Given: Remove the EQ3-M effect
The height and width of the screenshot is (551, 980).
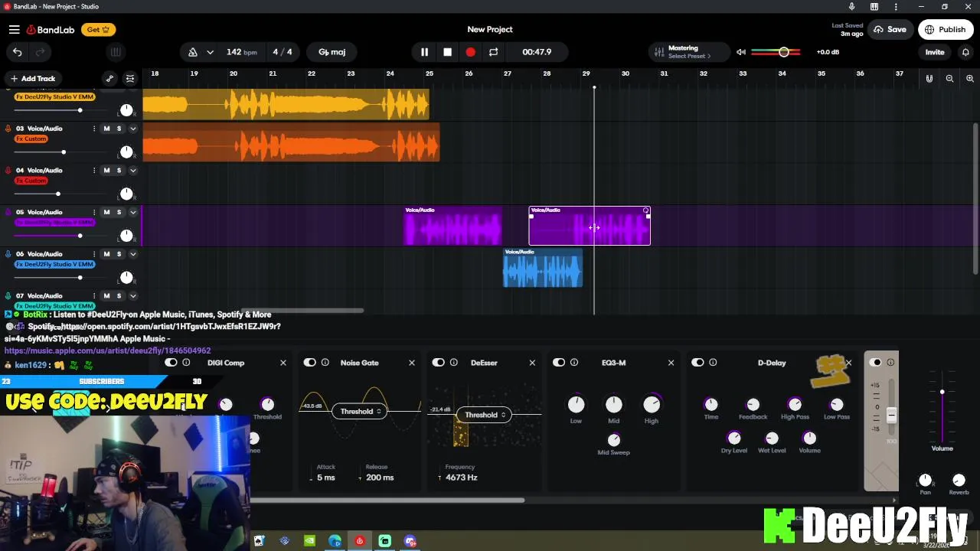Looking at the screenshot, I should click(671, 363).
